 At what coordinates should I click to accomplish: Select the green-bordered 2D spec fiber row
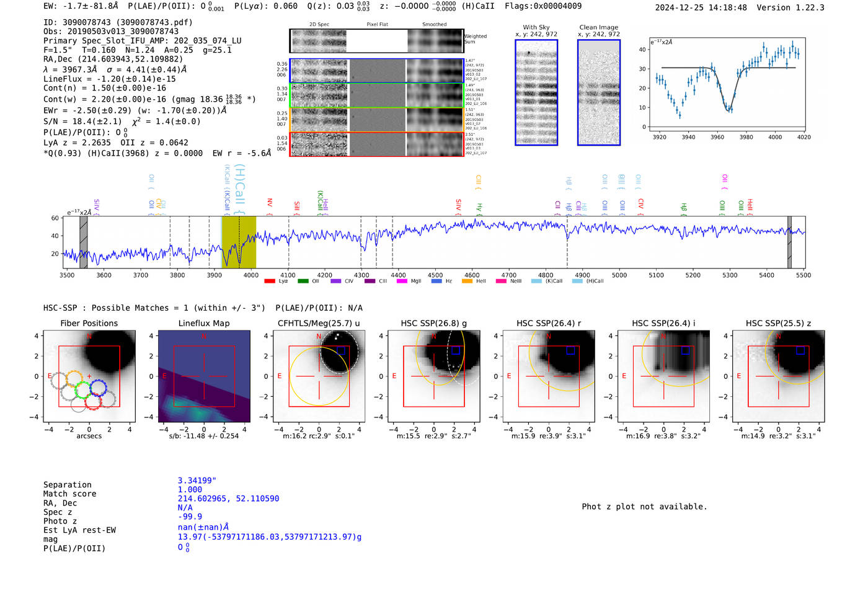(376, 95)
